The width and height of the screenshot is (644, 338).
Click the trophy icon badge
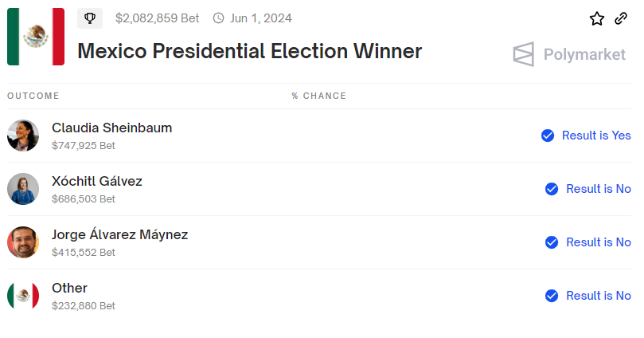pyautogui.click(x=90, y=18)
